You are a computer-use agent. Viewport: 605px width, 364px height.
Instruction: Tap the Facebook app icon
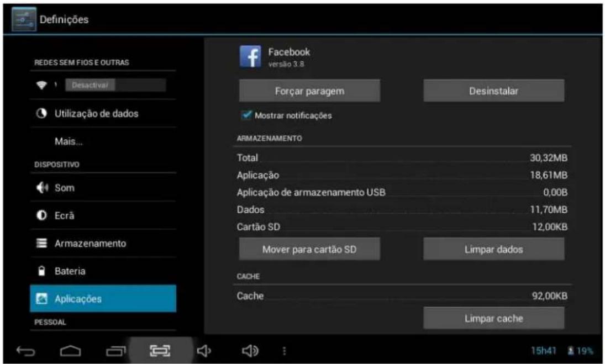coord(250,57)
